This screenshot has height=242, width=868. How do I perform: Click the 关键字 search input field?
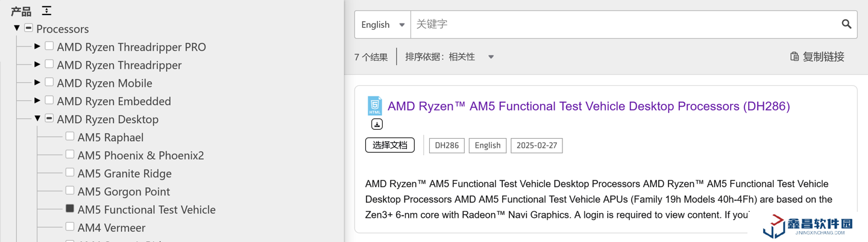coord(624,25)
